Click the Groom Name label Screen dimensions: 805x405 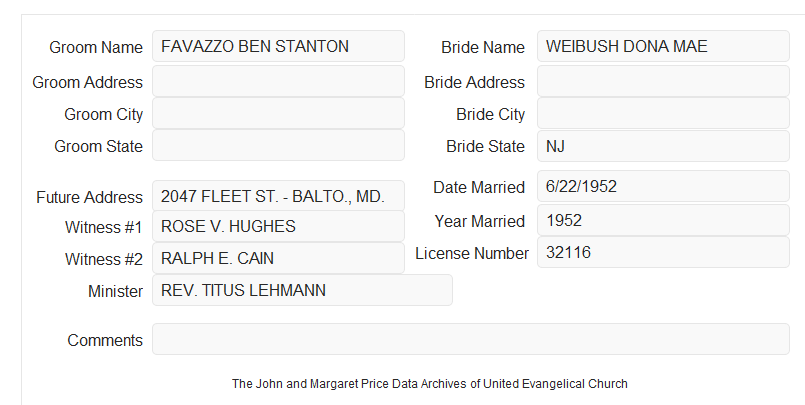click(96, 47)
